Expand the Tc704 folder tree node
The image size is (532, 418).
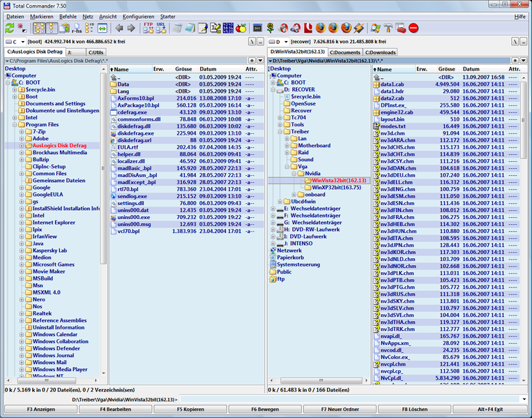click(280, 118)
